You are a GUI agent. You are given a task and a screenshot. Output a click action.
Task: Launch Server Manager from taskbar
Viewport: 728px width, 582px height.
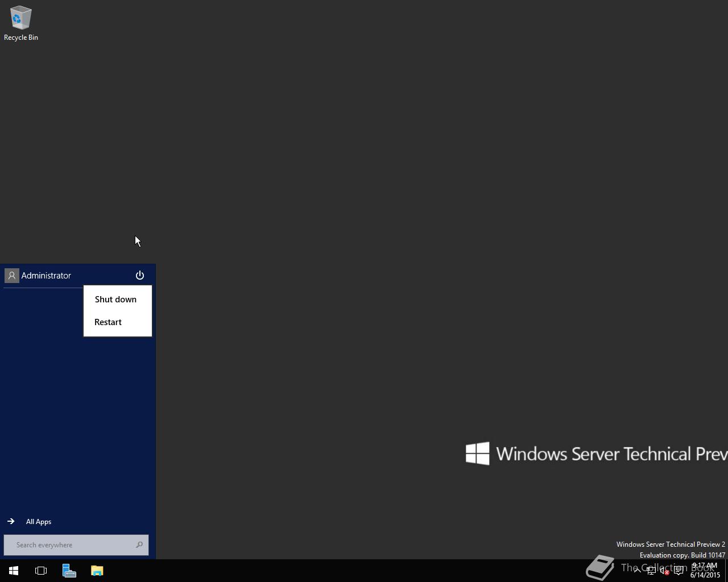click(x=69, y=571)
